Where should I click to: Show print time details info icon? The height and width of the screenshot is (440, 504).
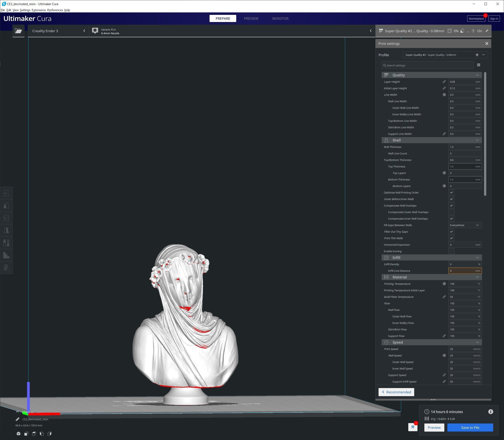coord(491,412)
